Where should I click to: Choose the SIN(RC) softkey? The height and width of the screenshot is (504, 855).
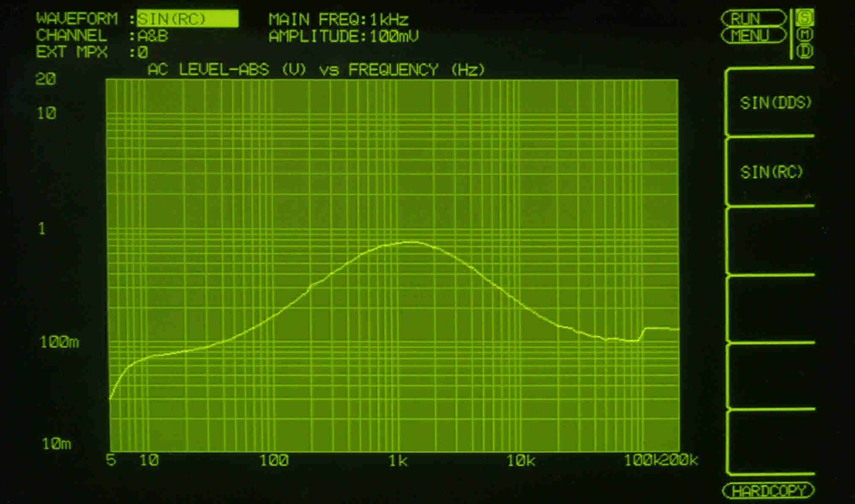click(x=771, y=172)
